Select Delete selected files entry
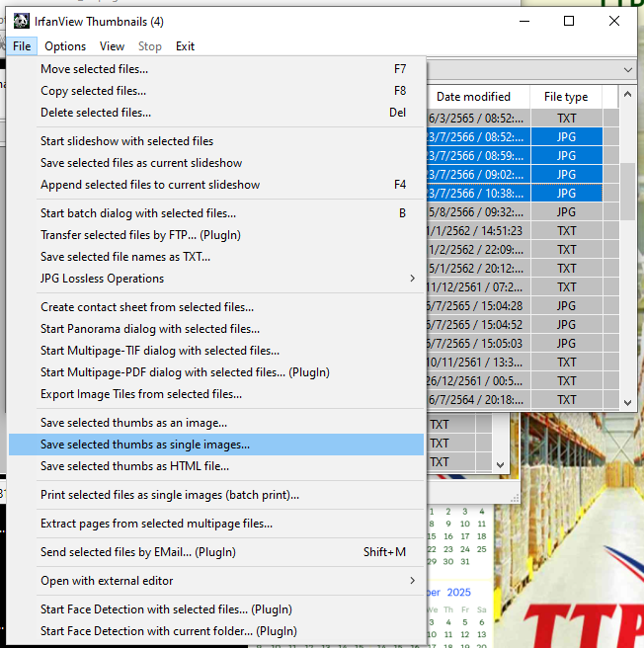This screenshot has width=644, height=648. pyautogui.click(x=95, y=113)
